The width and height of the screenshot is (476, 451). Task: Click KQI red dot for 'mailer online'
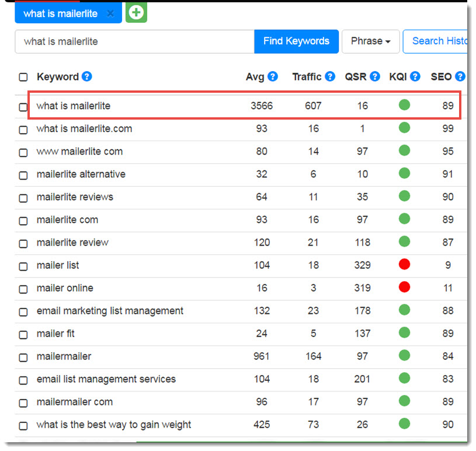click(x=404, y=287)
